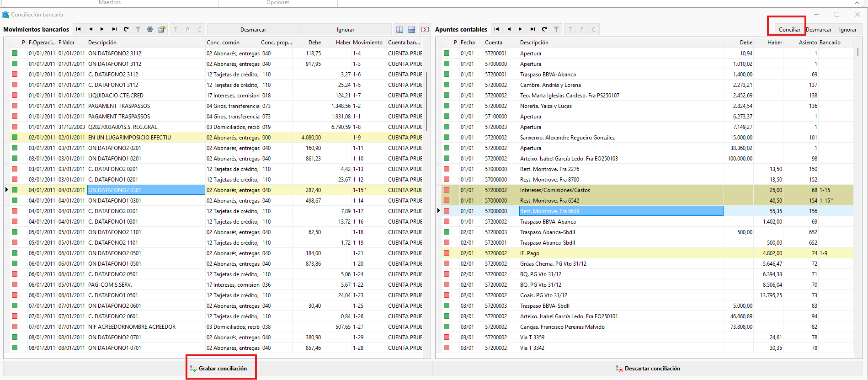This screenshot has height=380, width=868.
Task: Toggle red marker on LIQUIDACIO CTE.CRED row
Action: [15, 95]
